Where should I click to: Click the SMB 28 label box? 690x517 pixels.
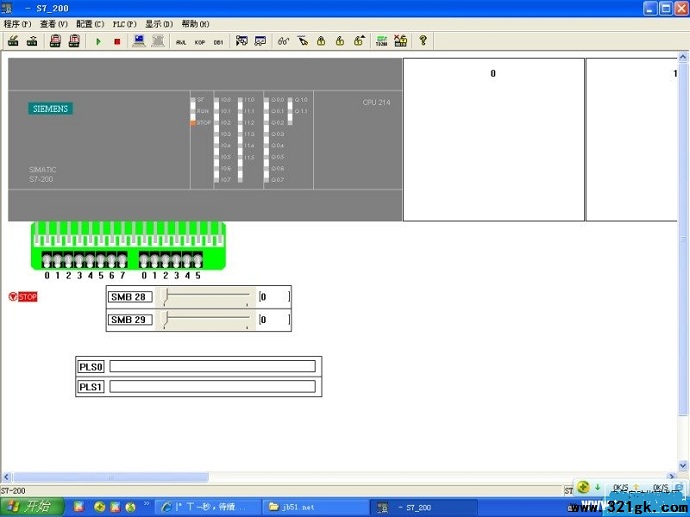tap(130, 297)
